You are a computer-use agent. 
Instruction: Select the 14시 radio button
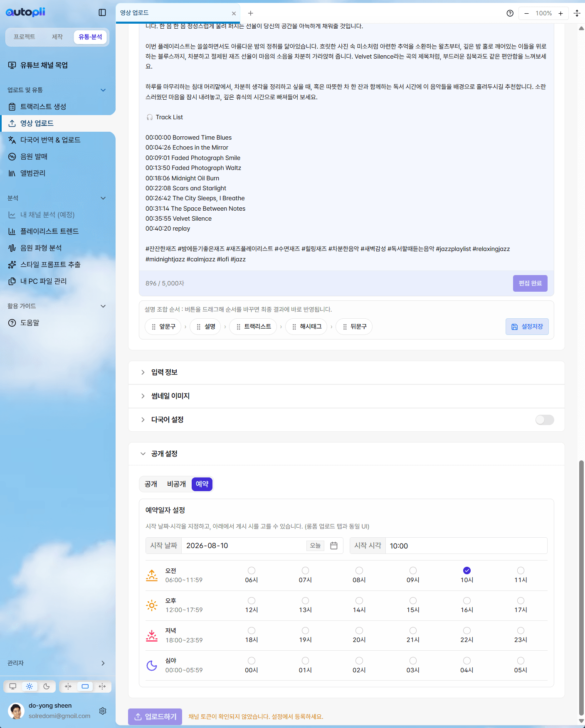click(359, 601)
